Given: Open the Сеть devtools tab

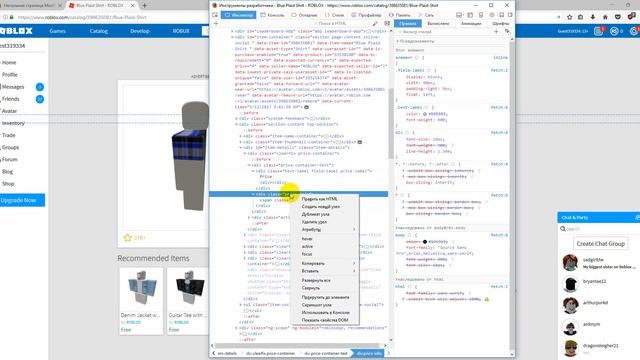Looking at the screenshot, I should (x=426, y=15).
